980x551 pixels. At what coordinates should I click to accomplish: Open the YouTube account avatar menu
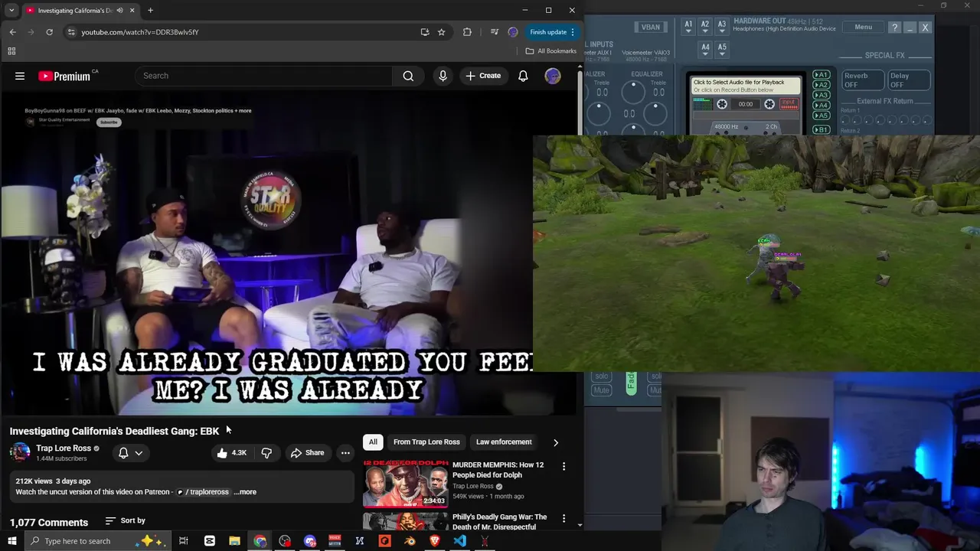553,76
